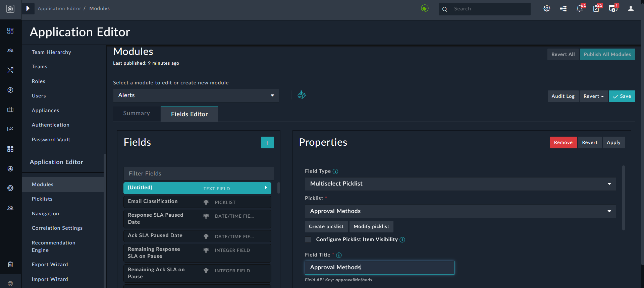Open the Audit Log

(563, 96)
